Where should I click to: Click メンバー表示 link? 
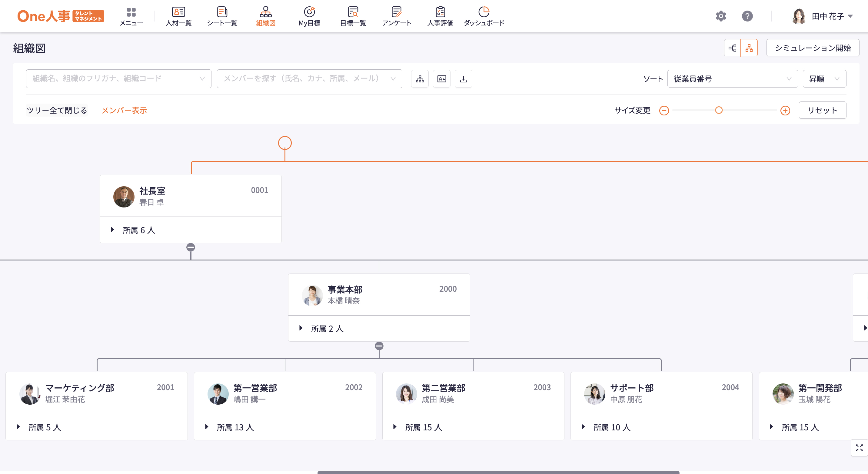tap(124, 111)
